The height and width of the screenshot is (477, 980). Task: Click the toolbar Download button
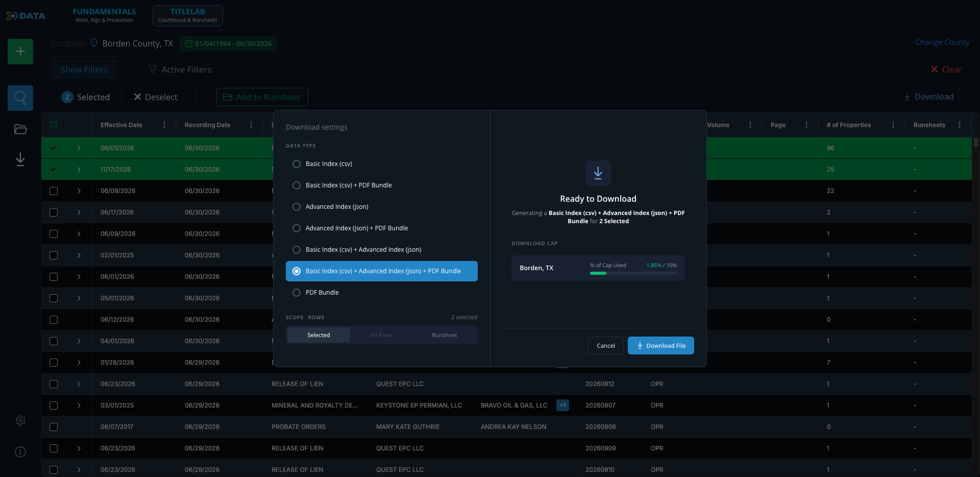click(928, 97)
